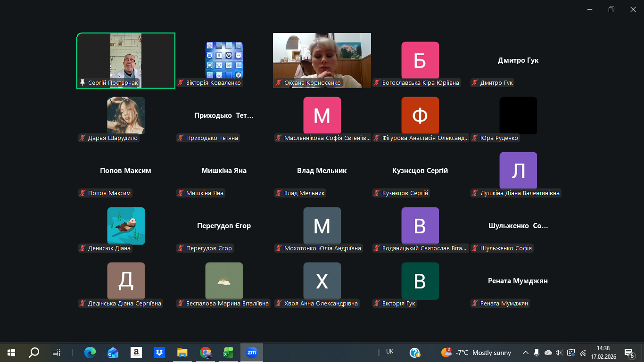This screenshot has height=362, width=644.
Task: Click the muted mic icon for Дмитро Гук
Action: point(475,83)
